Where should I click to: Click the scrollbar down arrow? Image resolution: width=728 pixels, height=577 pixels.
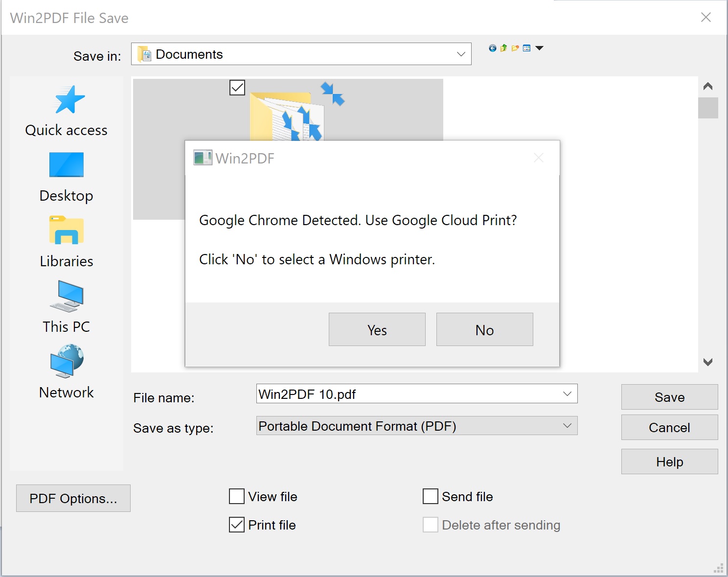(x=707, y=362)
